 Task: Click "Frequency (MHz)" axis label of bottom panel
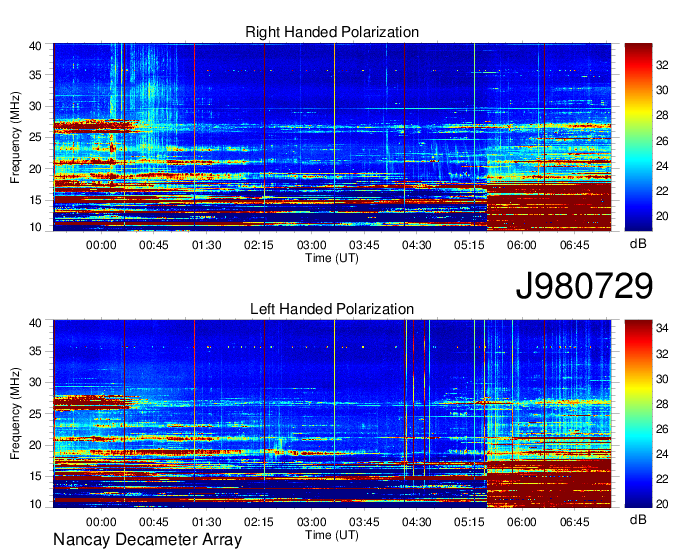point(15,414)
